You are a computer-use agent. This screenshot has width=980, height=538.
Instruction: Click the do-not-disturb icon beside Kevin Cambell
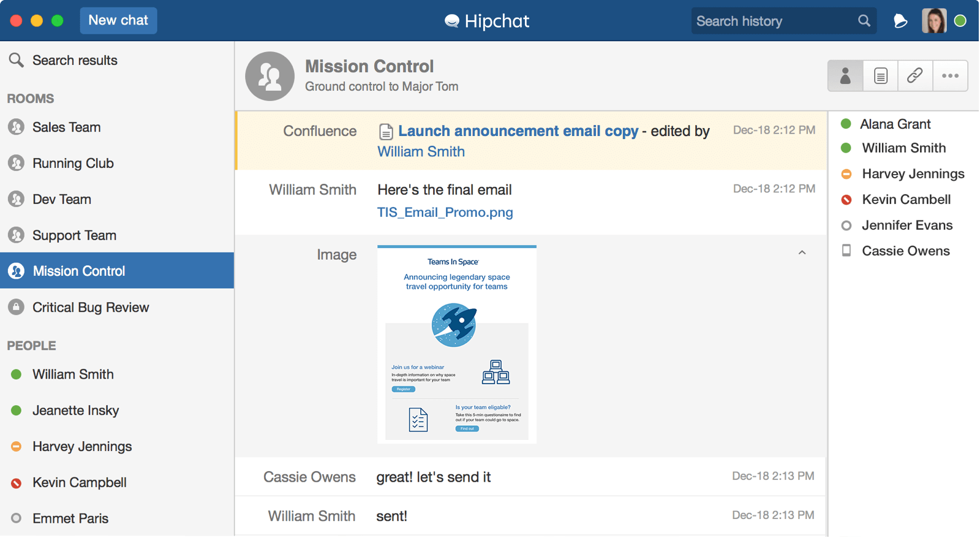pos(846,200)
